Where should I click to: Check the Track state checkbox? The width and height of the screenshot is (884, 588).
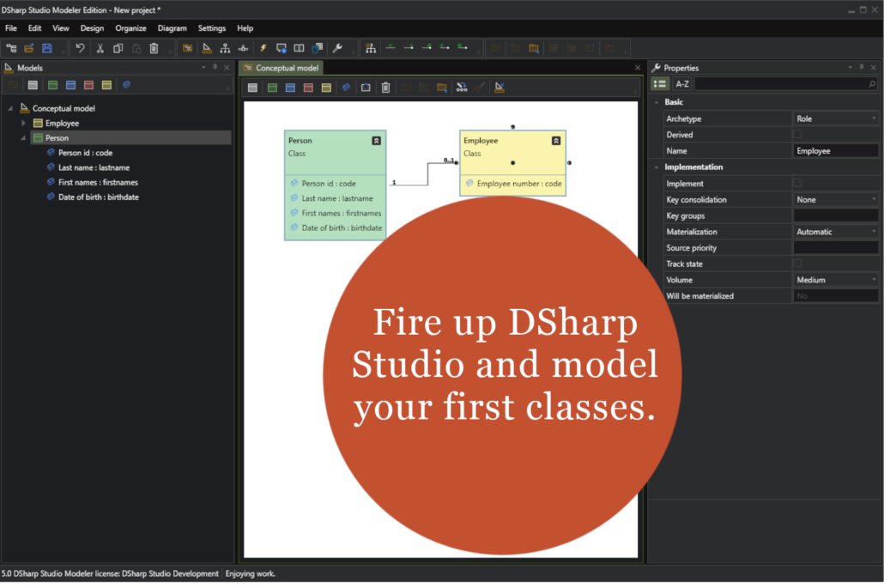pyautogui.click(x=796, y=264)
